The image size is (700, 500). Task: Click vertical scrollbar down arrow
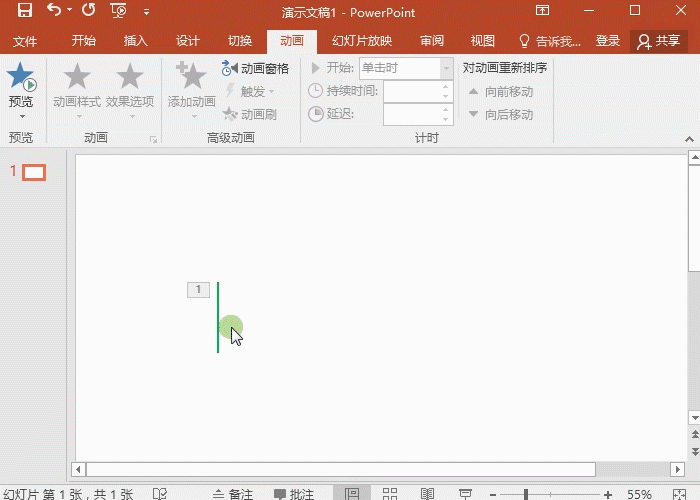click(x=694, y=418)
